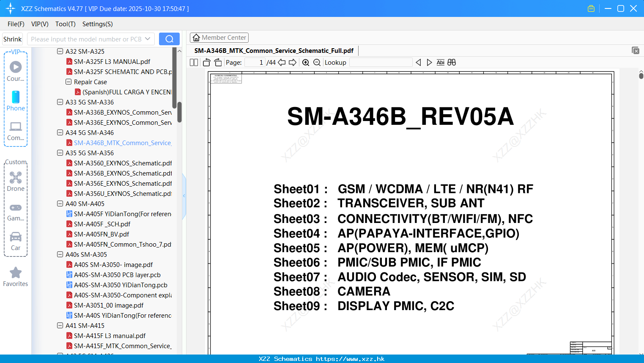Toggle whole-word match Abi icon
This screenshot has height=363, width=644.
coord(441,62)
